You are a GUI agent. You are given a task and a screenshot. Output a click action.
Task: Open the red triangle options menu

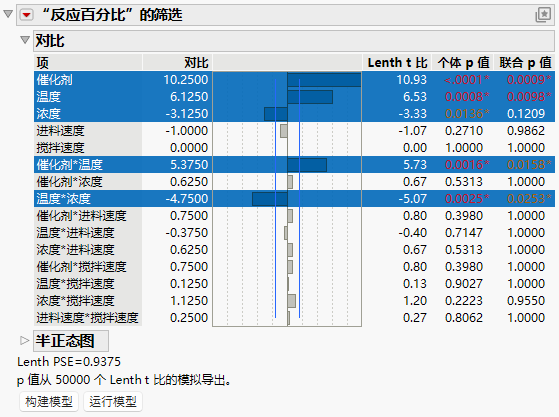point(27,15)
